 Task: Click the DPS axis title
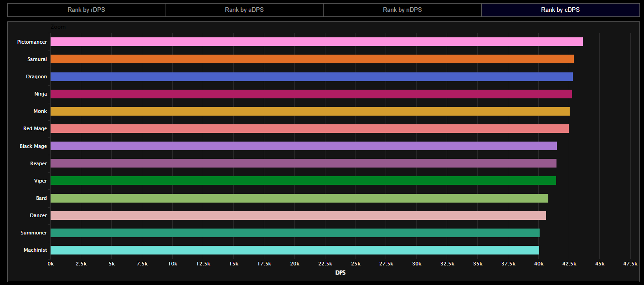coord(340,273)
